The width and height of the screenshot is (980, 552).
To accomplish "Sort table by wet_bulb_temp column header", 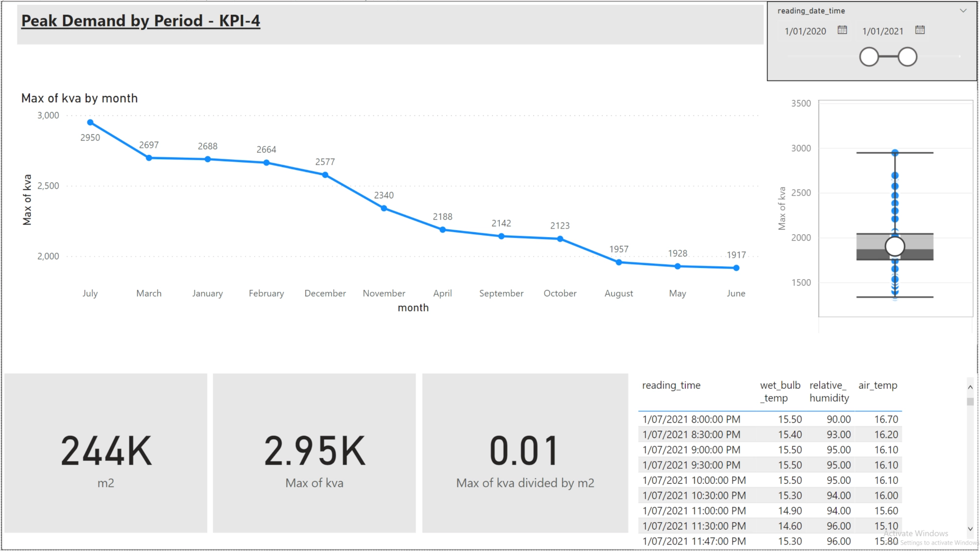I will (780, 392).
